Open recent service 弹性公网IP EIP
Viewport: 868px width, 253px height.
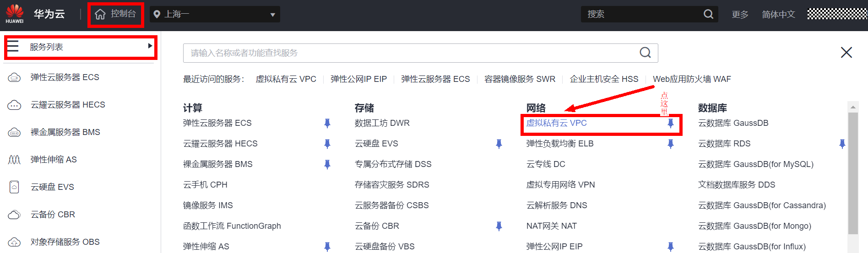358,79
